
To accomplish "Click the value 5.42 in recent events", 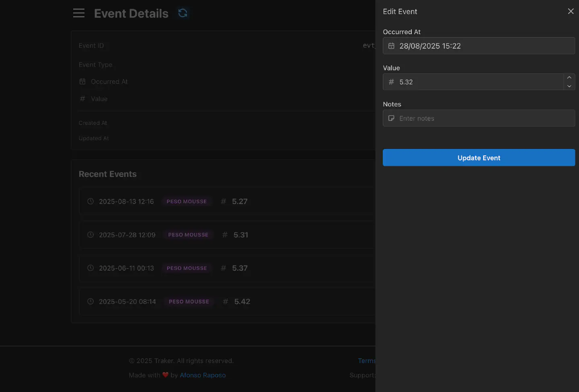I will [242, 301].
